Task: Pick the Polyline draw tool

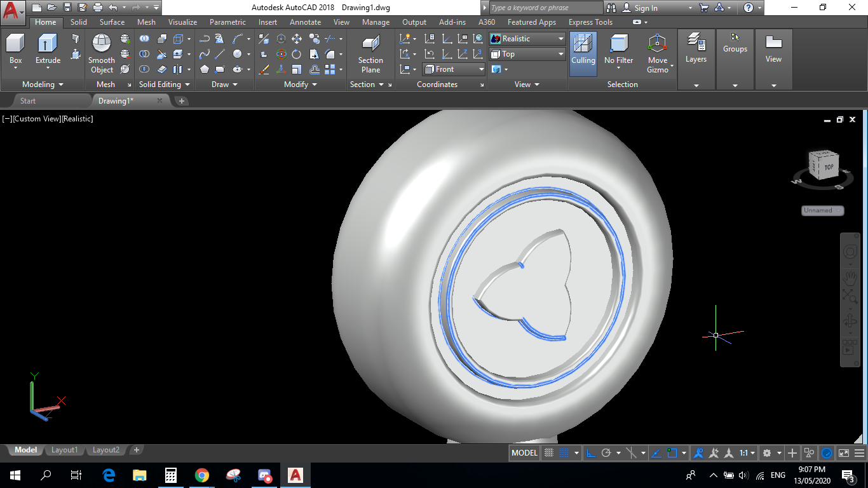Action: [x=205, y=39]
